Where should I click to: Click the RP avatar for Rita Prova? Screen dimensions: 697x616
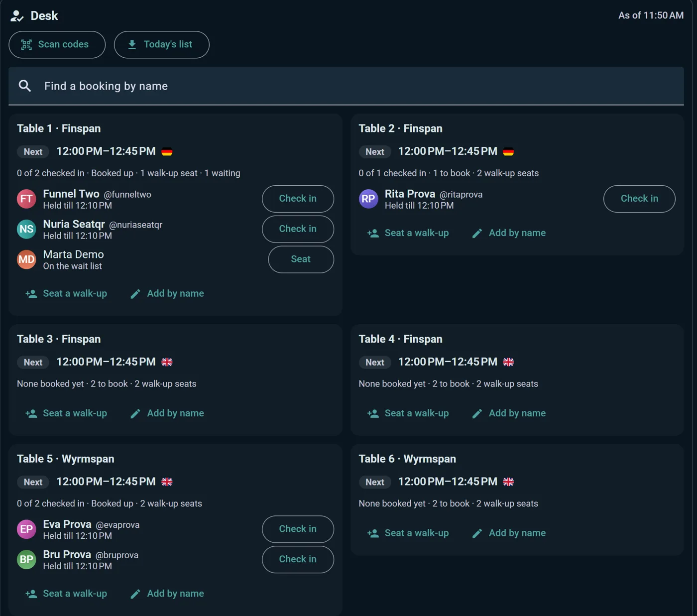368,199
